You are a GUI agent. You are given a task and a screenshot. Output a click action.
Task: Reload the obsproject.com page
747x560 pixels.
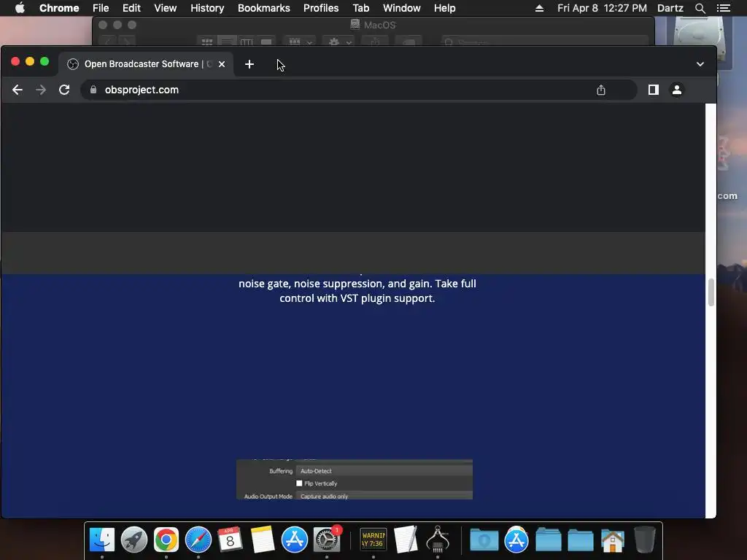[64, 90]
